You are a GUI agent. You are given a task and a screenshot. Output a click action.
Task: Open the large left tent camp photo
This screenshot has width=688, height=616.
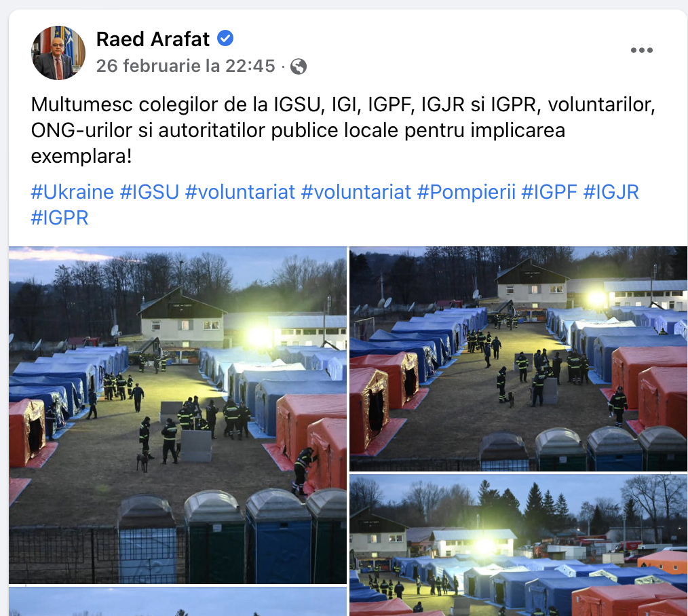pyautogui.click(x=178, y=415)
